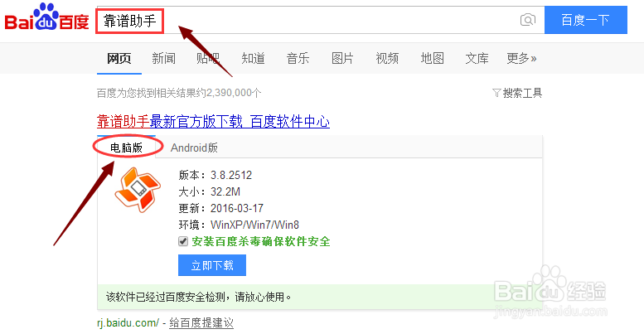The image size is (644, 334).
Task: Switch to 图片 tab
Action: click(342, 58)
